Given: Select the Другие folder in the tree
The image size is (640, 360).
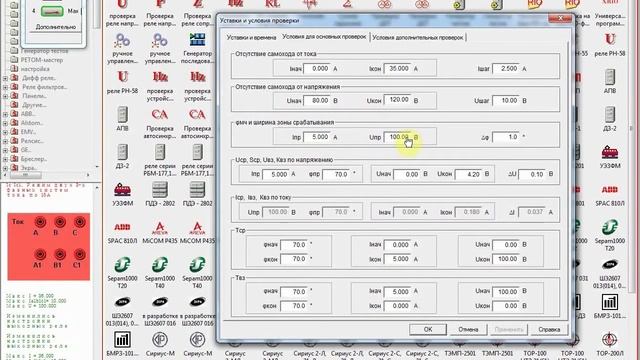Looking at the screenshot, I should tap(34, 105).
